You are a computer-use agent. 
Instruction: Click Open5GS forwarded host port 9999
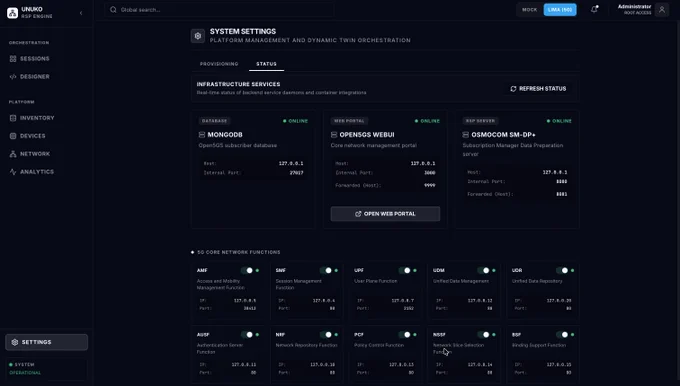(x=429, y=185)
